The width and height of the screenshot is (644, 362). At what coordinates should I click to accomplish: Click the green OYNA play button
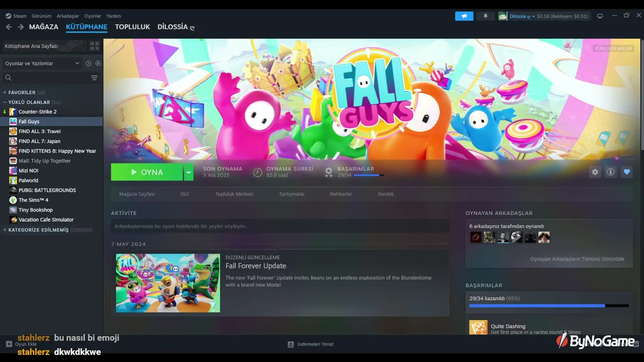[x=147, y=172]
